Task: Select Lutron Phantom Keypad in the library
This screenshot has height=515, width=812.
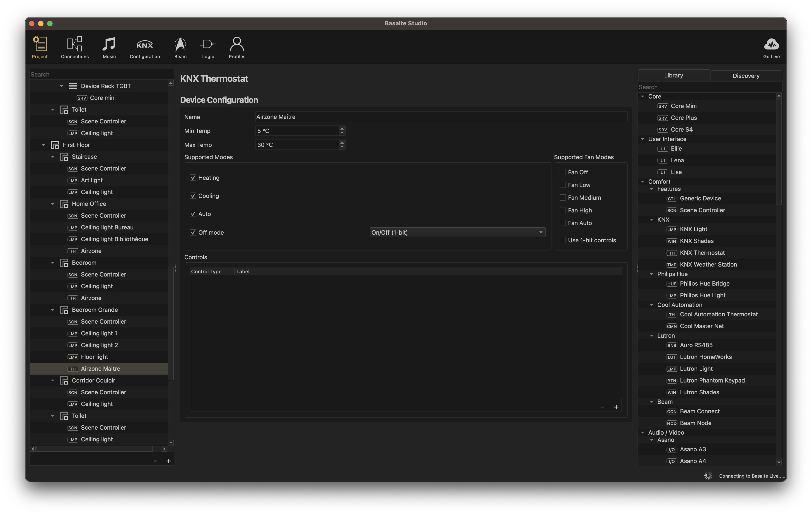Action: point(712,380)
